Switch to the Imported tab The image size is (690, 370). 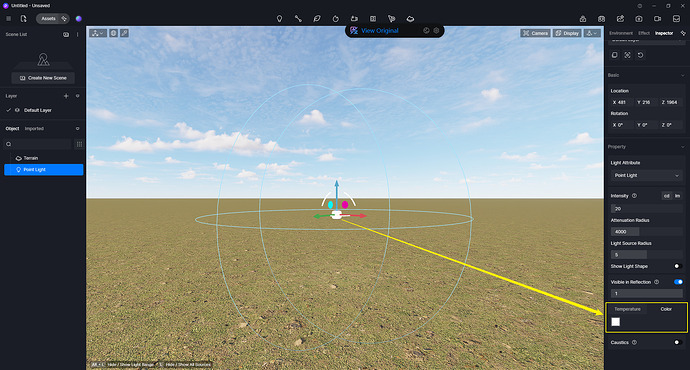tap(34, 128)
